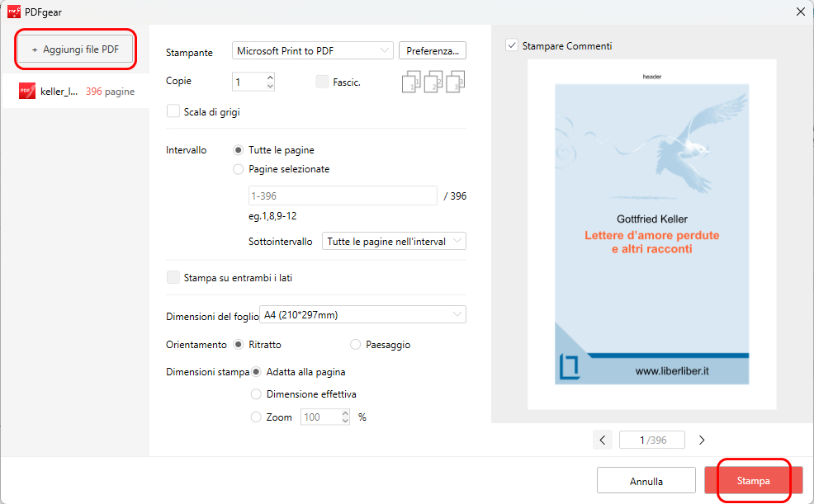Screen dimensions: 814x504
Task: Open the Sottointervallo dropdown
Action: 394,240
